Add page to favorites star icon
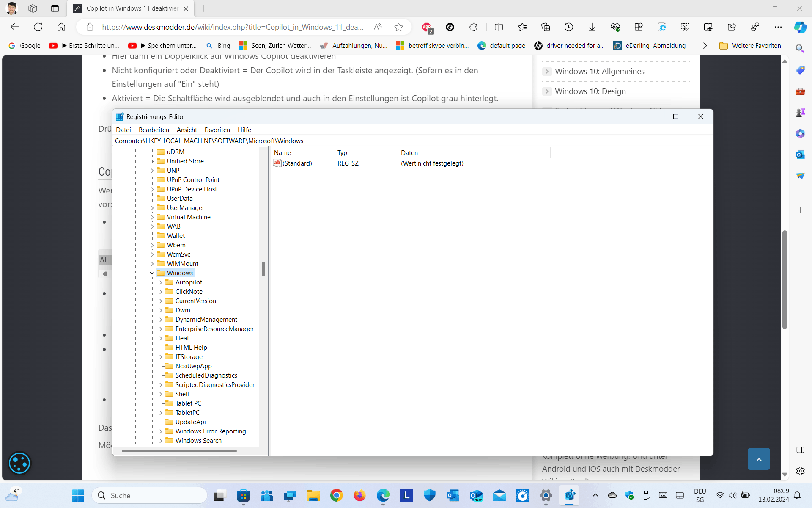The image size is (812, 508). 398,27
